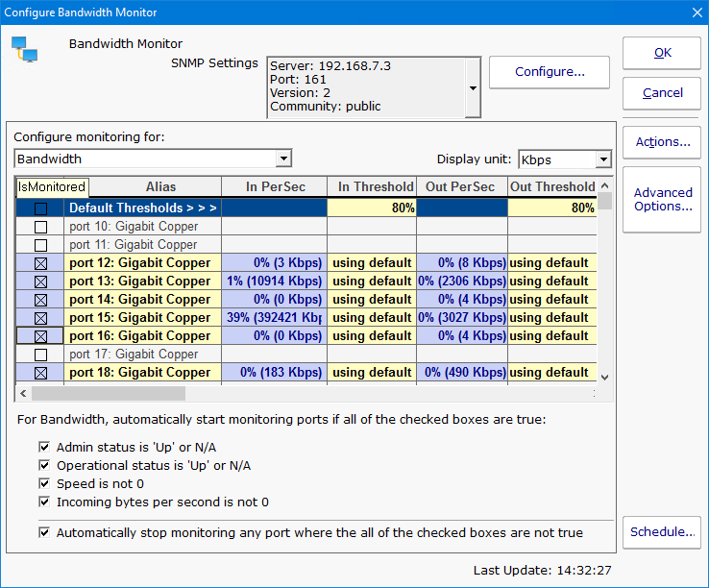Uncheck monitoring for port 12 Gigabit Copper

(x=40, y=263)
